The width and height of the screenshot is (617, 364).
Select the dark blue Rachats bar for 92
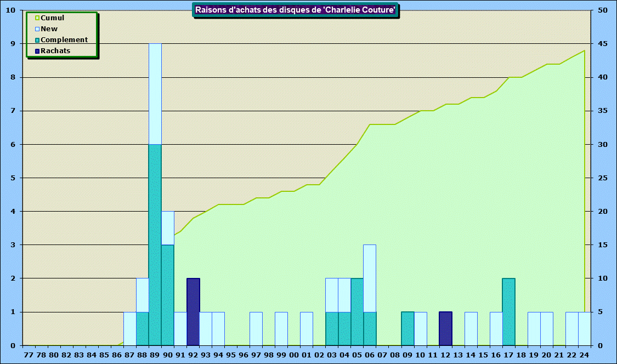pos(193,312)
